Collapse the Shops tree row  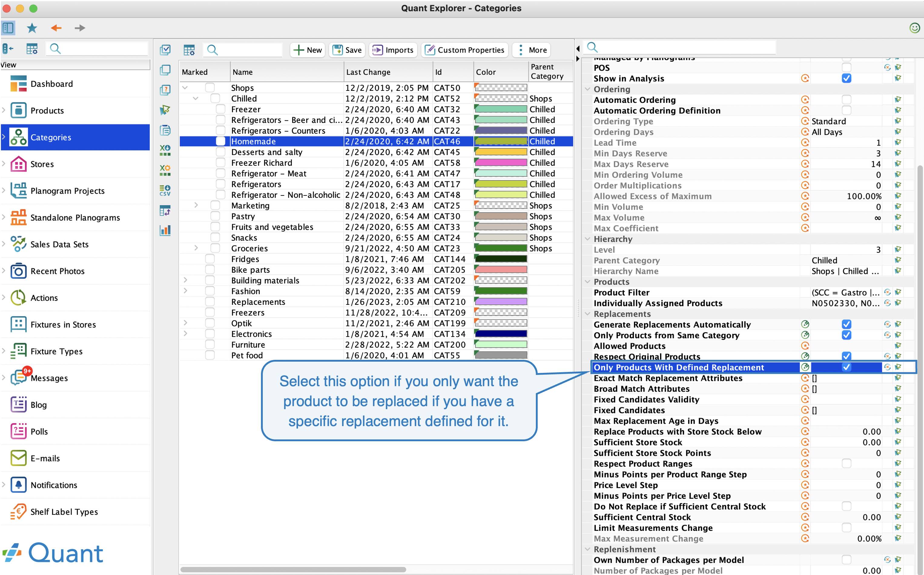(x=185, y=88)
